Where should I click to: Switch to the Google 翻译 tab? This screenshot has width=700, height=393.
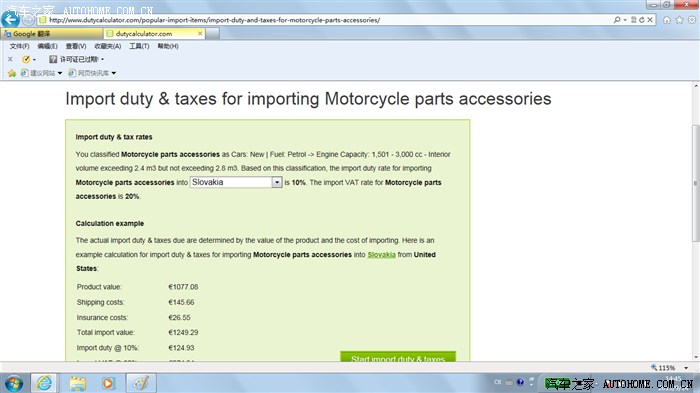point(51,33)
